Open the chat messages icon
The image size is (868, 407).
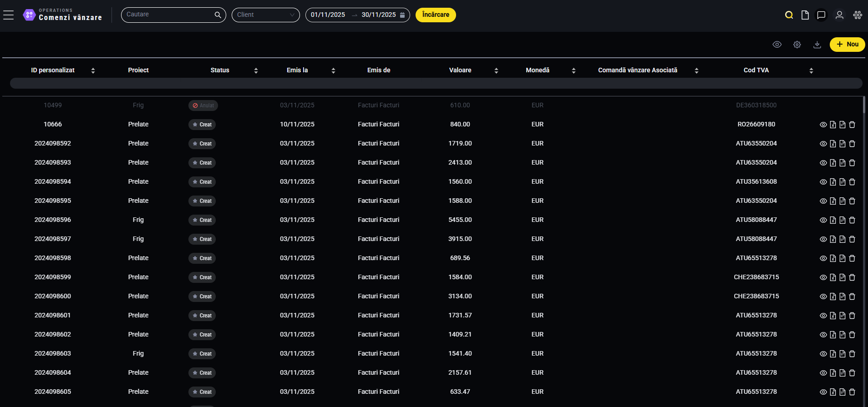coord(821,15)
